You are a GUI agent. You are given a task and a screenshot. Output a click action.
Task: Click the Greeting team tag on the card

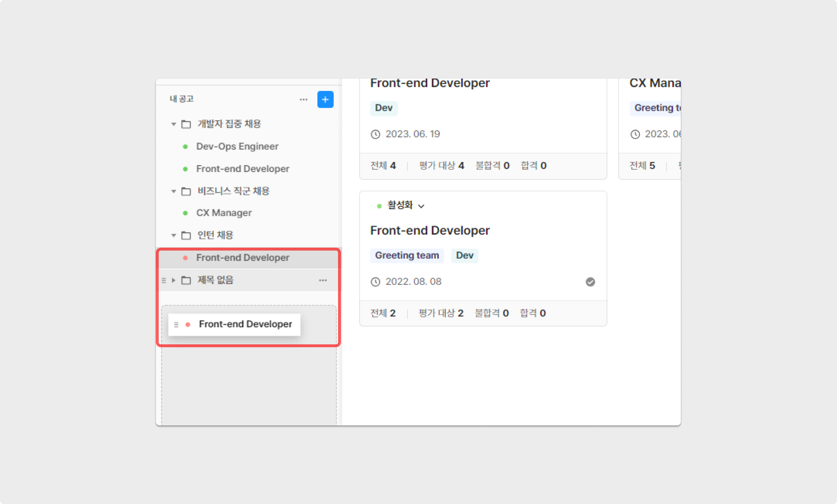(x=407, y=256)
